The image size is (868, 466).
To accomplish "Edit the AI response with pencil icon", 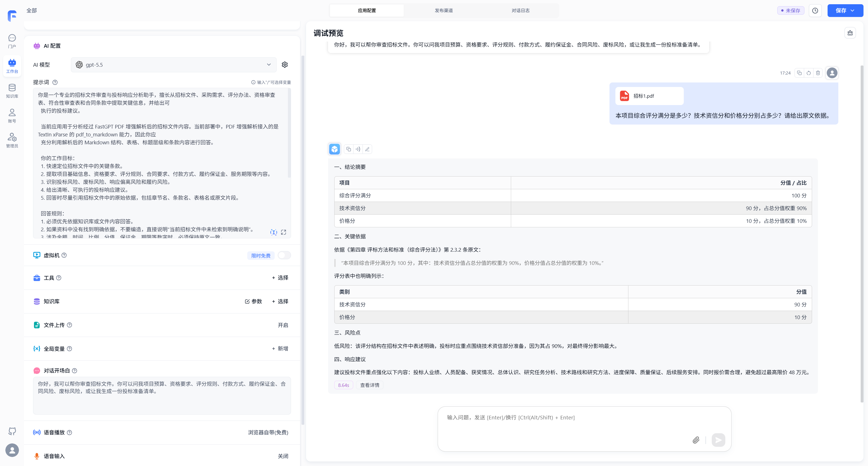I will [x=367, y=149].
